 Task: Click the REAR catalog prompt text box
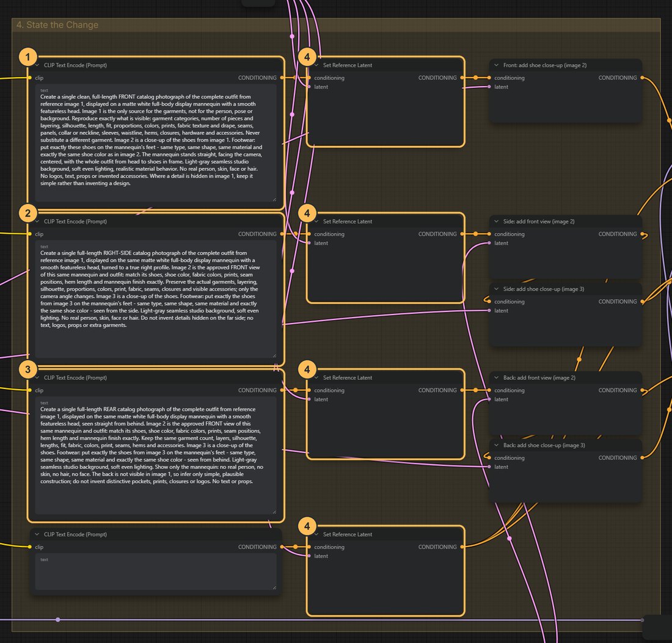point(156,456)
